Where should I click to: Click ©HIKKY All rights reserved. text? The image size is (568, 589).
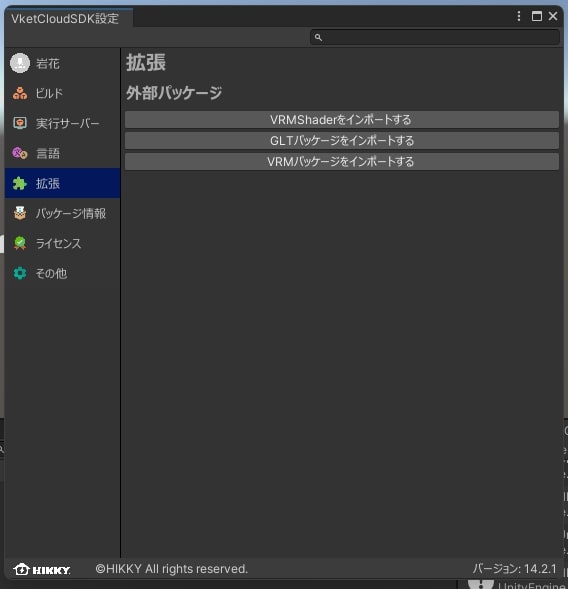click(172, 569)
